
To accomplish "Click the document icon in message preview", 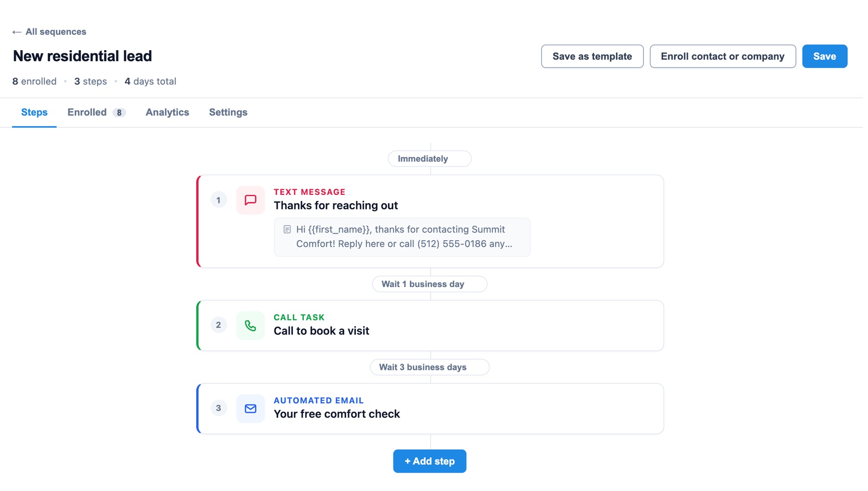I will [x=287, y=230].
